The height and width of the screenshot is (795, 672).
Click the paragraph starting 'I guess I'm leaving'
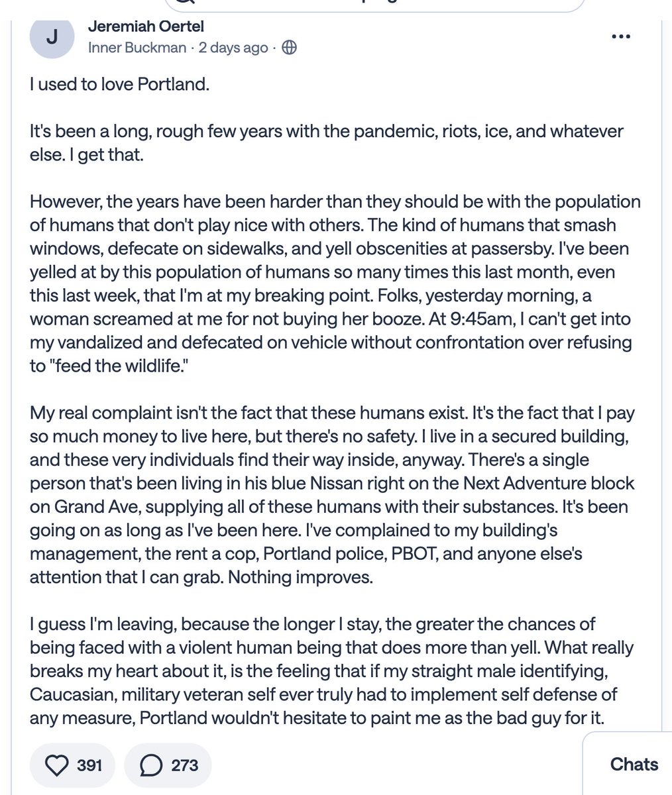(331, 671)
